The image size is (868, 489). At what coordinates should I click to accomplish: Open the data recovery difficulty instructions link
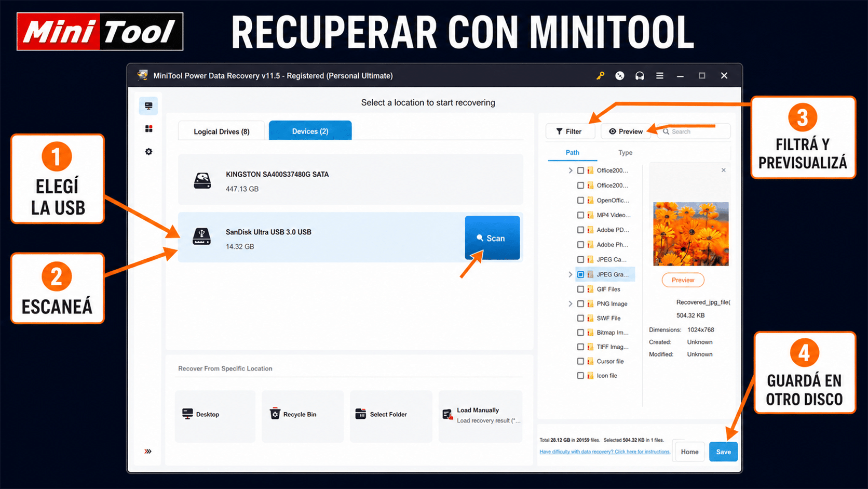click(605, 452)
